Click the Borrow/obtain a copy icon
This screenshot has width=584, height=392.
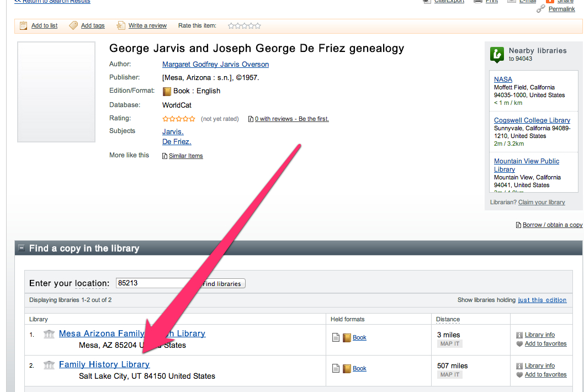518,225
